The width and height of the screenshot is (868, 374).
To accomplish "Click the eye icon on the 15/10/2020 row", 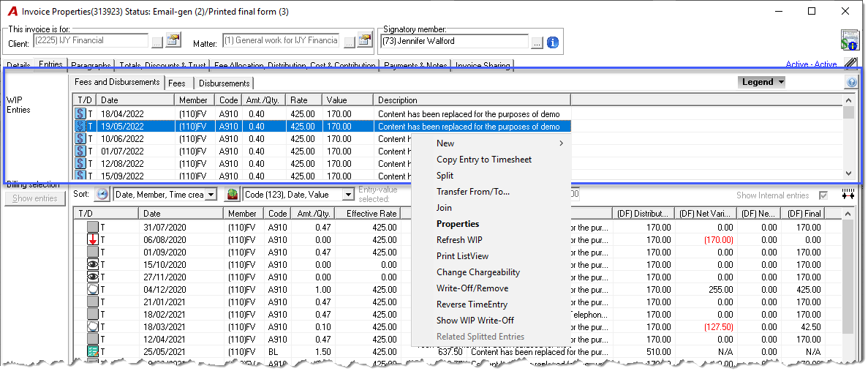I will 93,264.
